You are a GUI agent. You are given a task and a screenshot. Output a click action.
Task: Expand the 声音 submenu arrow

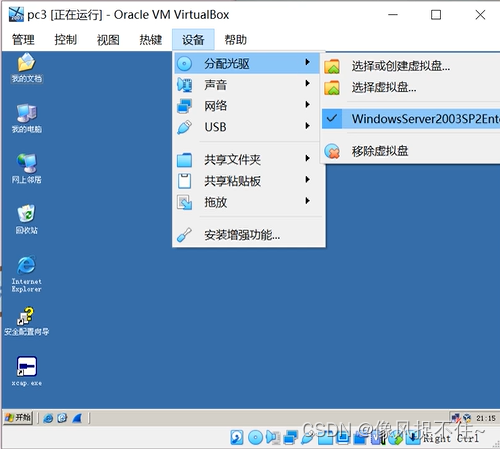307,83
